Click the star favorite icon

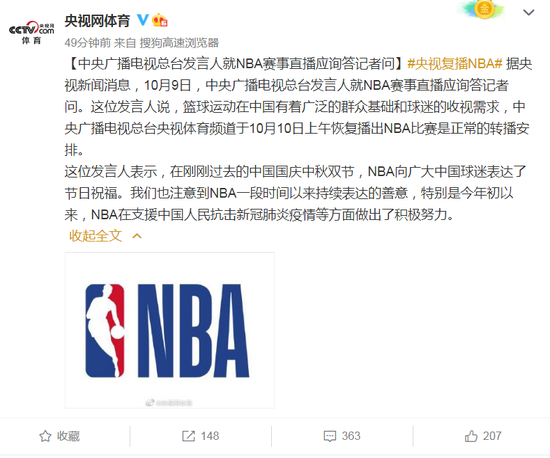click(45, 436)
